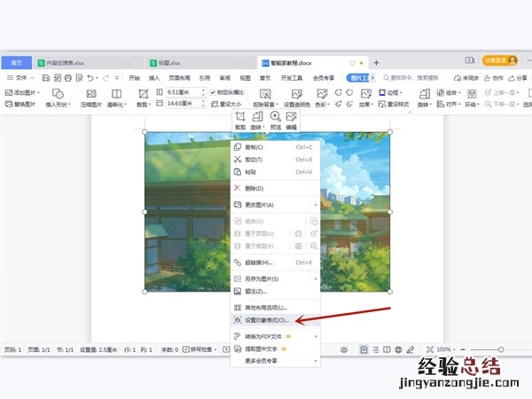532x399 pixels.
Task: Click the fit-page zoom icon in status bar
Action: pos(430,349)
